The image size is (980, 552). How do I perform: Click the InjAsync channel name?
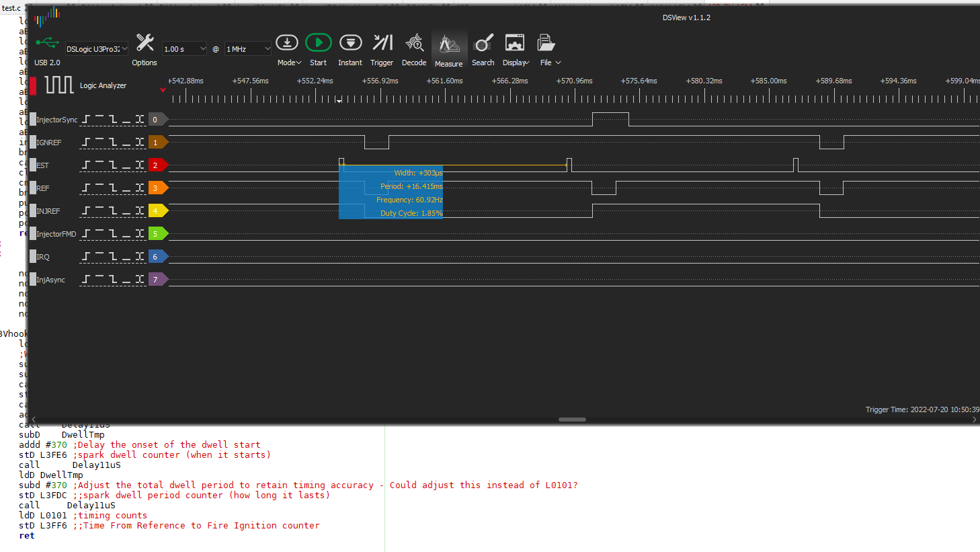click(51, 280)
